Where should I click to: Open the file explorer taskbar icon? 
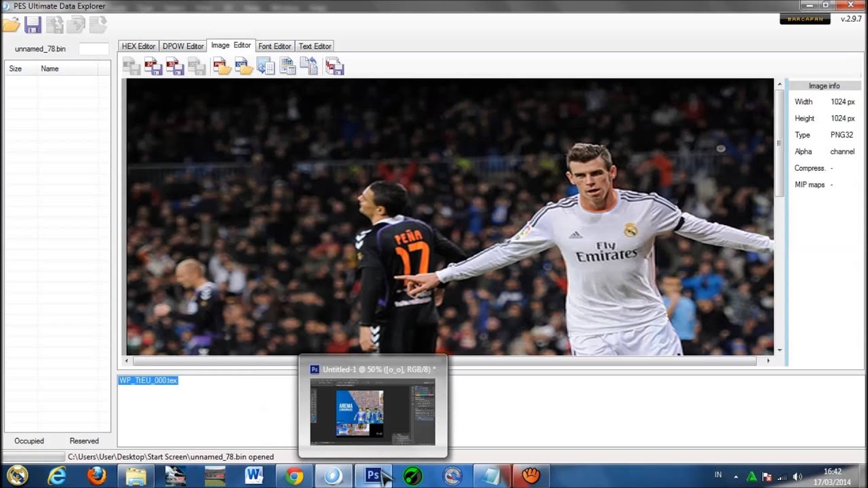coord(136,476)
